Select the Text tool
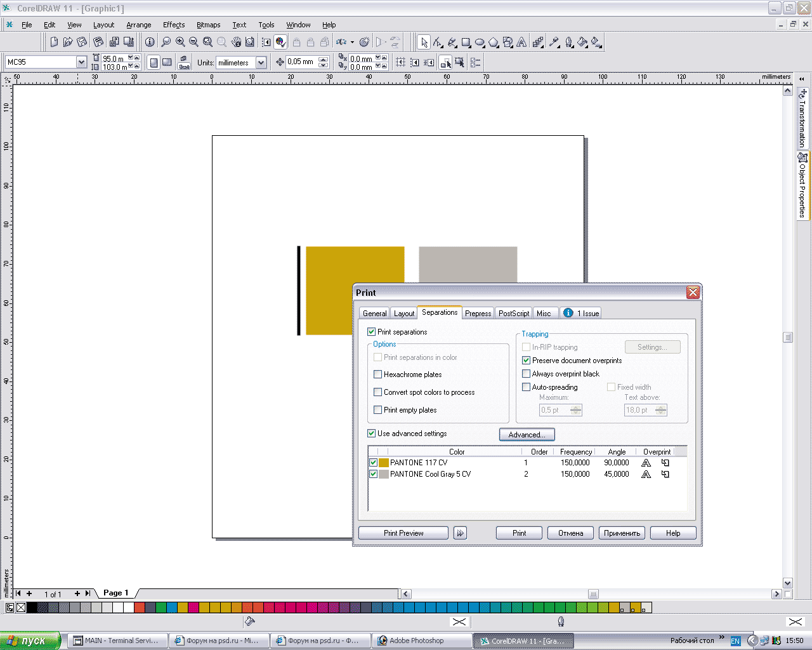The height and width of the screenshot is (650, 812). tap(521, 43)
